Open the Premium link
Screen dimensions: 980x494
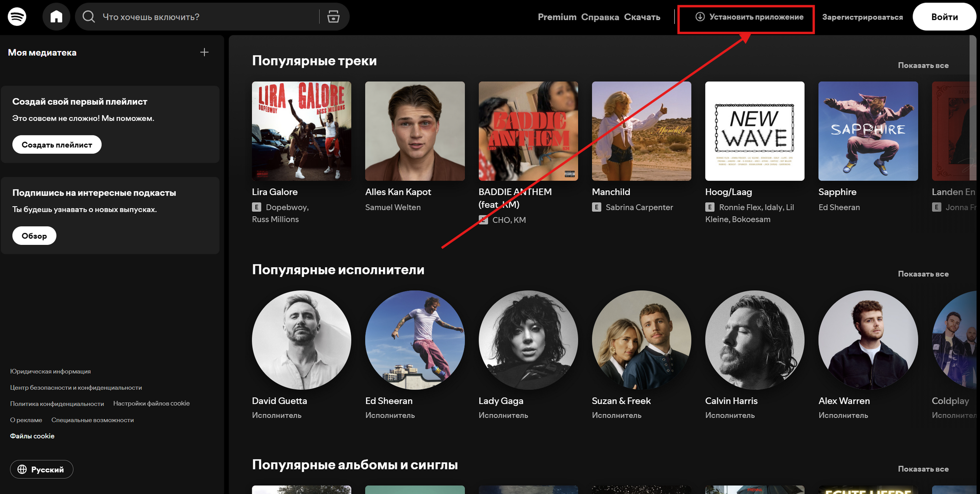coord(557,17)
